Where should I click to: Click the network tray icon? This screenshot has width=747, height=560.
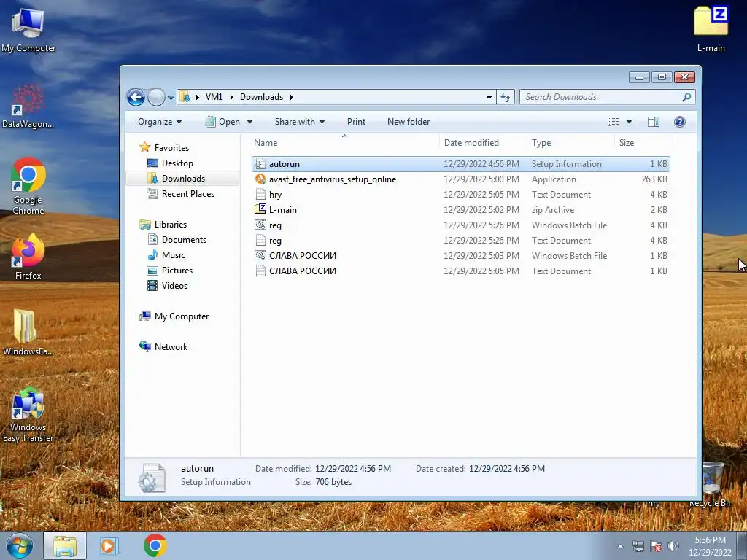click(x=638, y=547)
